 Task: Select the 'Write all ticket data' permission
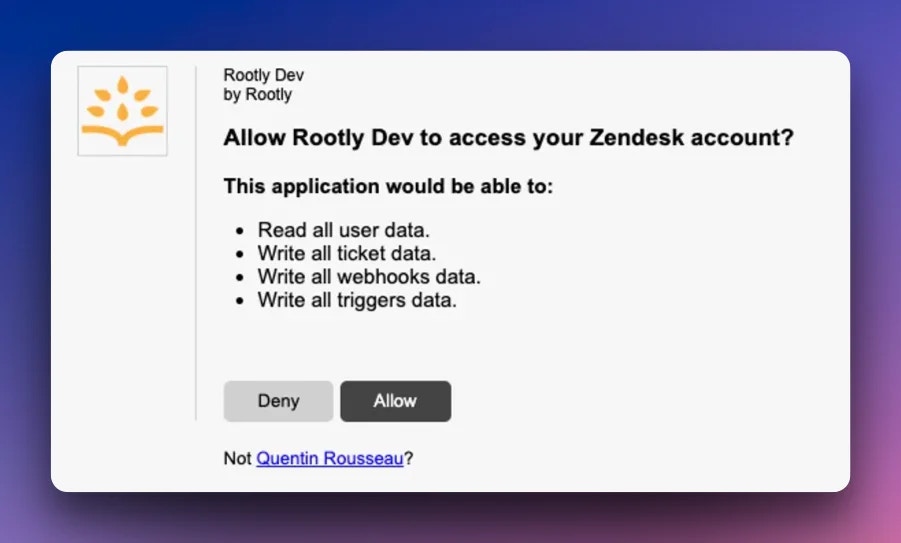[346, 253]
